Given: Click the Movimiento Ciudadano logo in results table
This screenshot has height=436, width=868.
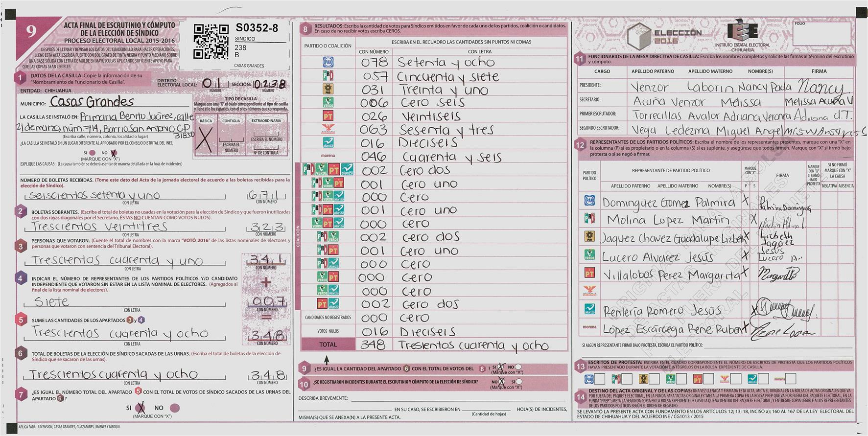Looking at the screenshot, I should (328, 129).
